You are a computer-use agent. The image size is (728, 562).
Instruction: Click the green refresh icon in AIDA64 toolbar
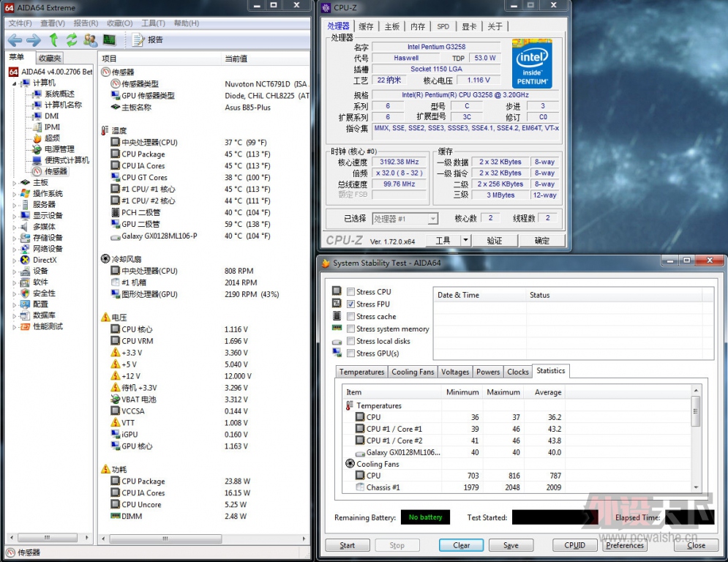(x=72, y=40)
